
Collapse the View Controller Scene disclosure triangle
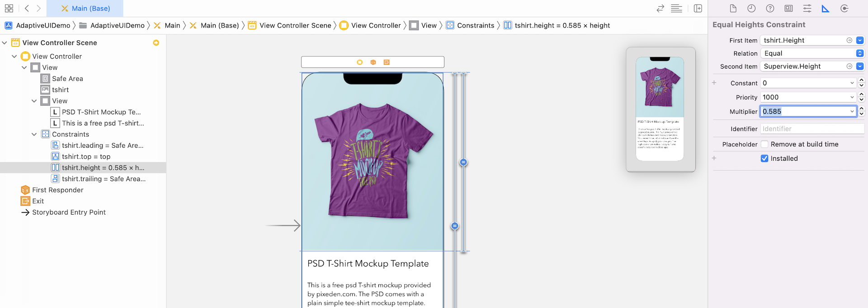point(5,43)
